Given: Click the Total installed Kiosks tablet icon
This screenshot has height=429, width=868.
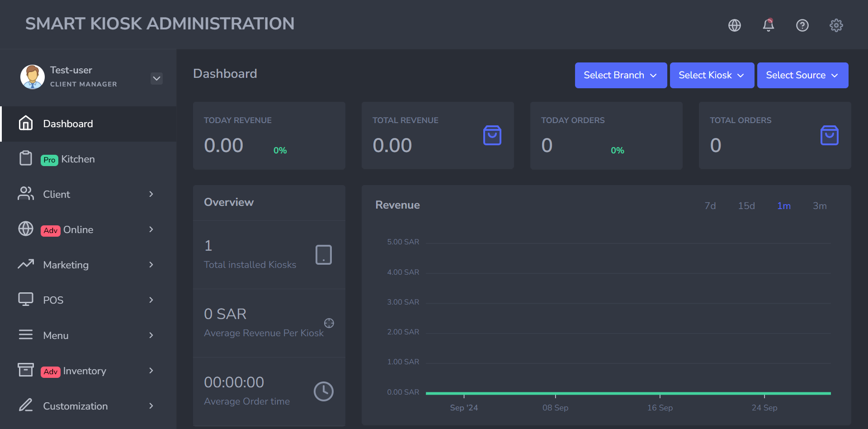Looking at the screenshot, I should coord(324,255).
